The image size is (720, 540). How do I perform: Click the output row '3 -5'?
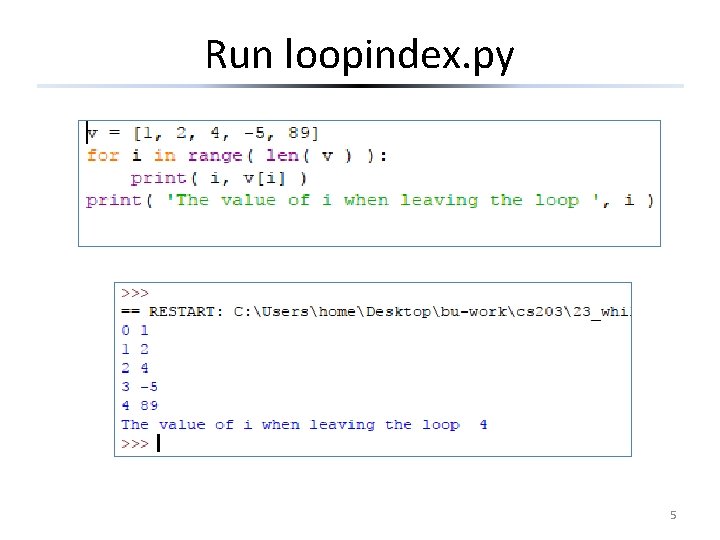[x=140, y=387]
